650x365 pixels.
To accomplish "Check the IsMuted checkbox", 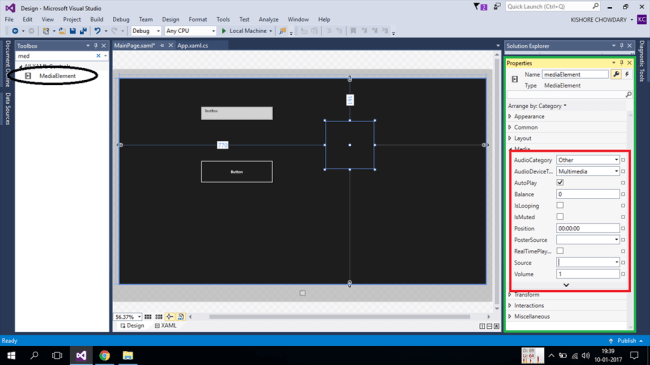I will (x=560, y=217).
